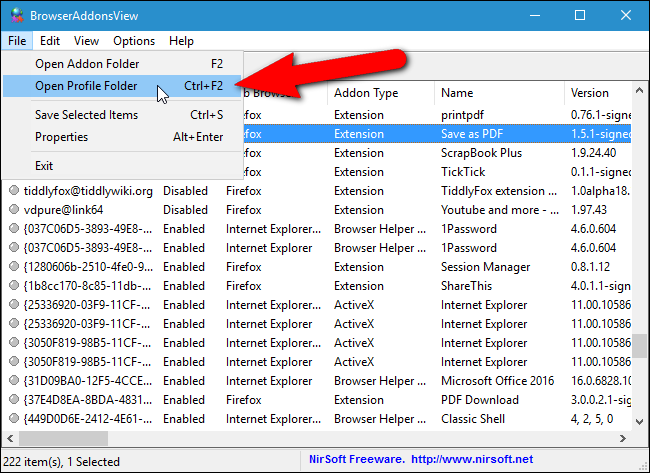This screenshot has height=473, width=650.
Task: Open the Help menu
Action: pyautogui.click(x=181, y=41)
